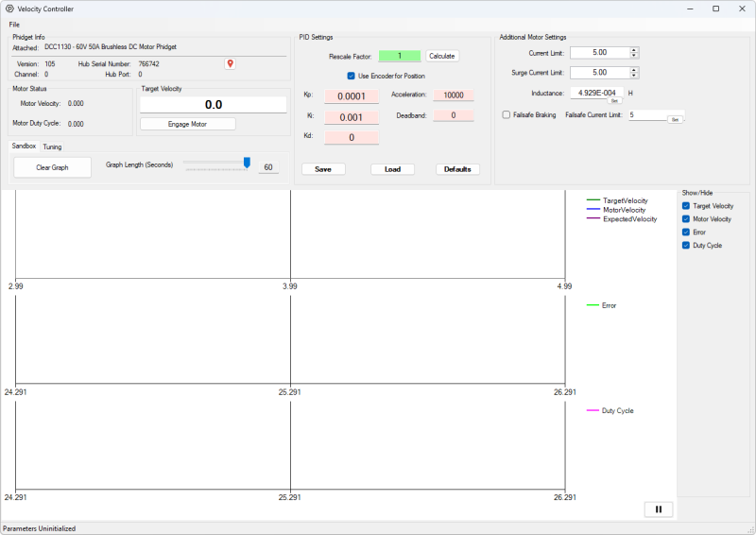
Task: Click the Graph Length slider thumb
Action: pos(247,164)
